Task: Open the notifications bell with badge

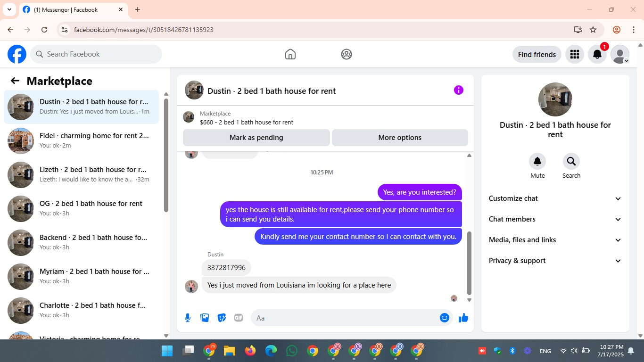Action: pos(597,54)
